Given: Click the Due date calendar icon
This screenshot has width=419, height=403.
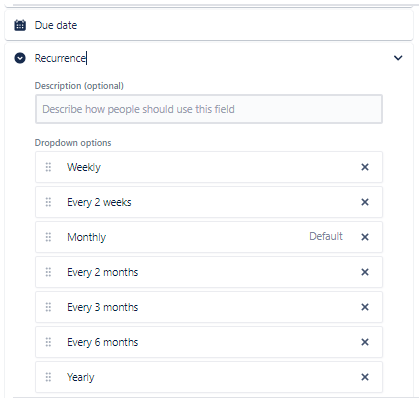Looking at the screenshot, I should coord(20,25).
